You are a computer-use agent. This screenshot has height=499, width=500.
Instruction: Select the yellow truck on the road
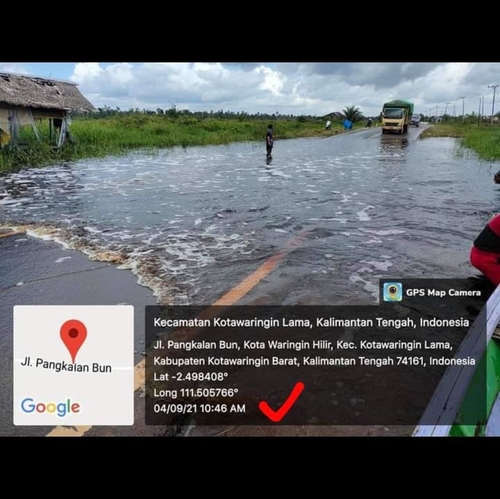pos(397,117)
